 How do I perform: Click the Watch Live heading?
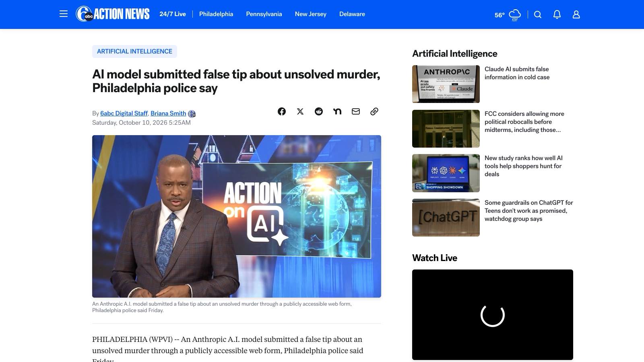[435, 258]
